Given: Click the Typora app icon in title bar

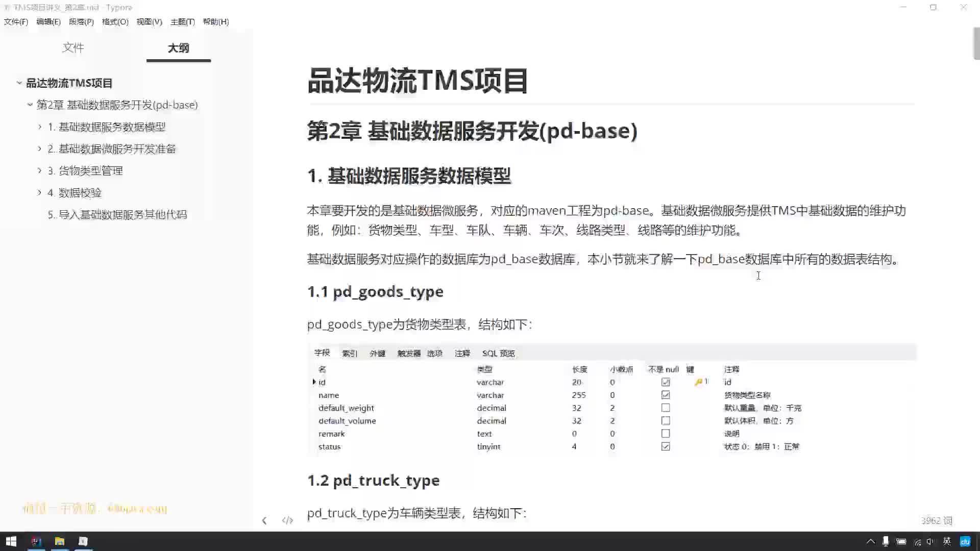Looking at the screenshot, I should (x=7, y=7).
